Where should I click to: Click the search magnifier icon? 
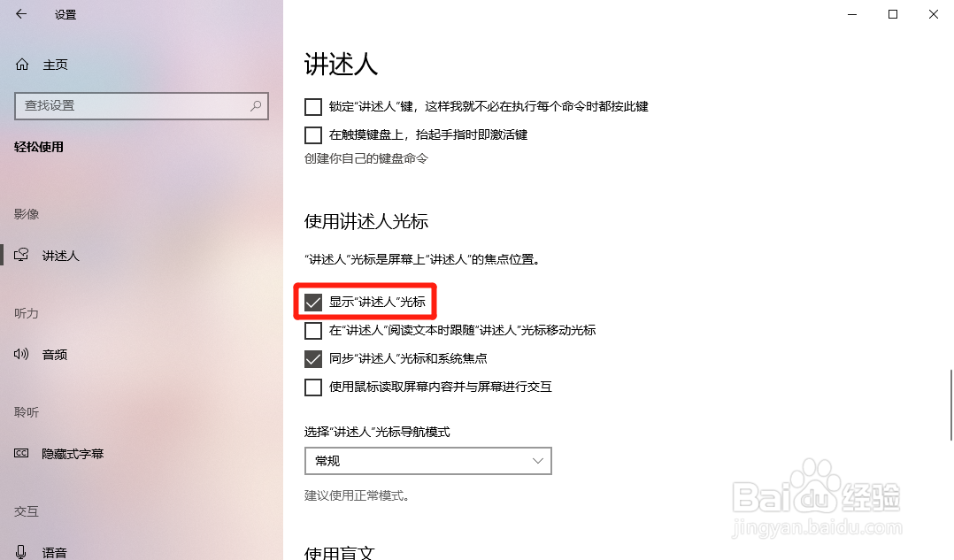pyautogui.click(x=256, y=106)
